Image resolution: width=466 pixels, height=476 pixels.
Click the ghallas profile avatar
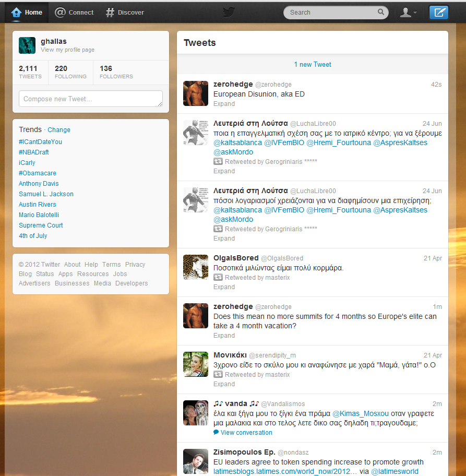click(x=27, y=45)
